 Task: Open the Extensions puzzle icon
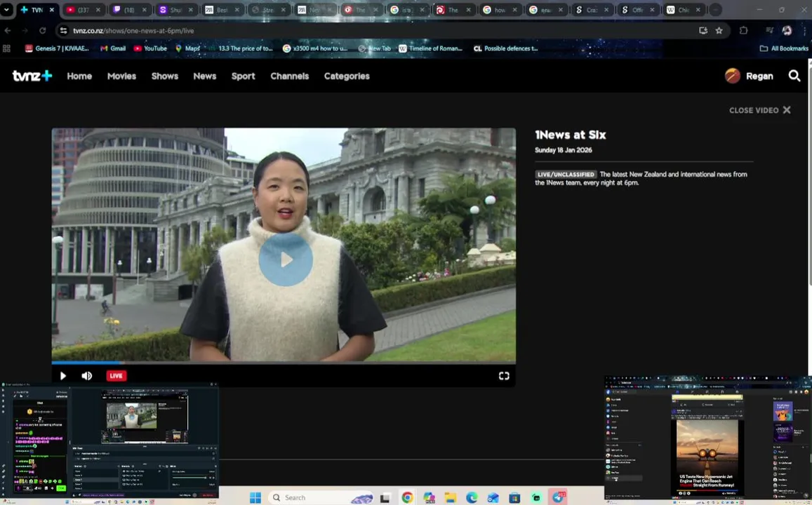(x=743, y=31)
